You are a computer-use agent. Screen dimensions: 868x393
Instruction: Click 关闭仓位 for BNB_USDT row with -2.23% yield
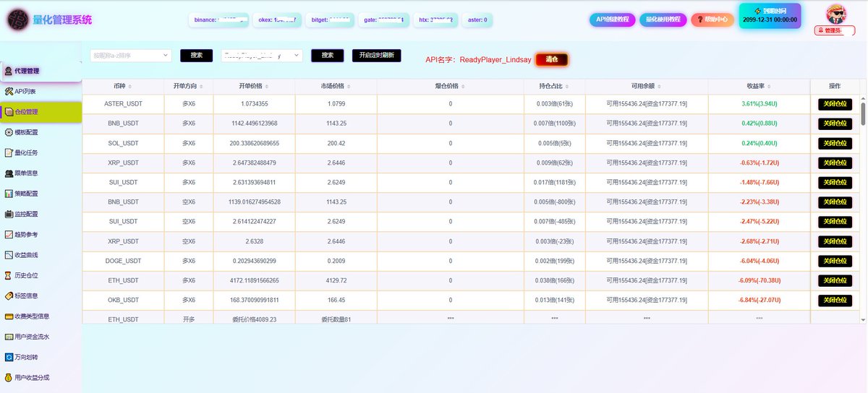pyautogui.click(x=835, y=202)
